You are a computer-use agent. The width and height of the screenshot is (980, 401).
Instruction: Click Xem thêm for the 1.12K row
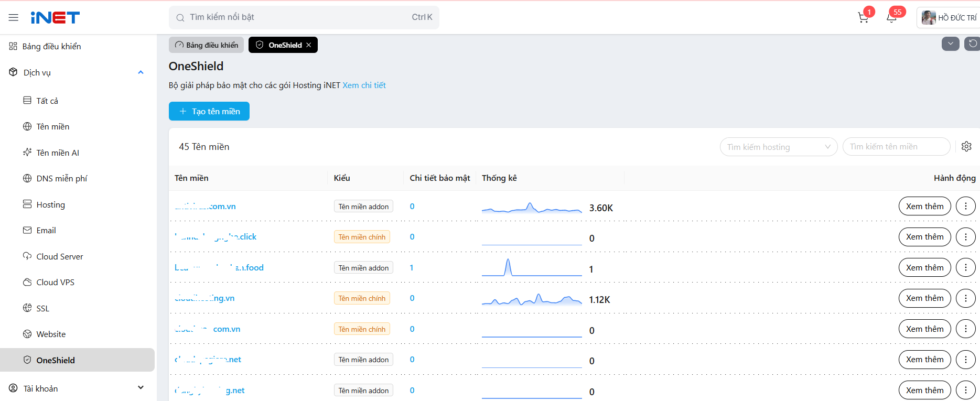(x=924, y=298)
